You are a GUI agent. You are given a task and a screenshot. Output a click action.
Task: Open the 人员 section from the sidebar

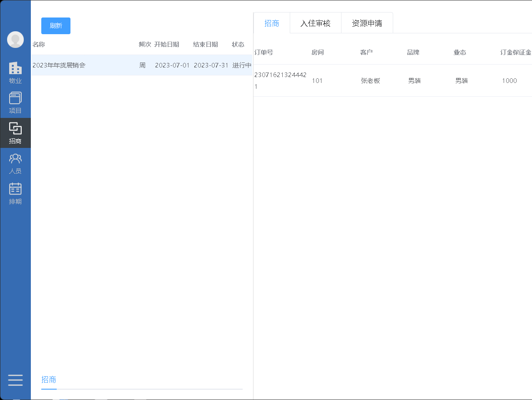click(x=15, y=162)
